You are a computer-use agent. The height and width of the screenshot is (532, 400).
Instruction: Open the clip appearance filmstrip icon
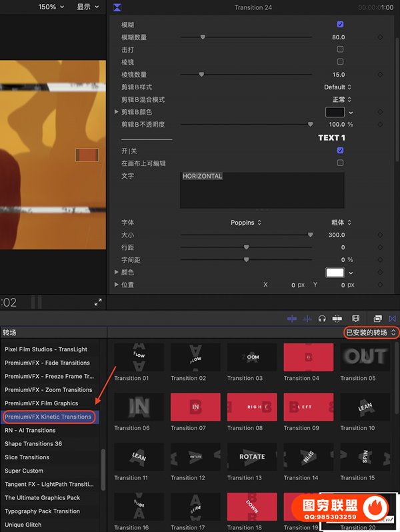(356, 319)
